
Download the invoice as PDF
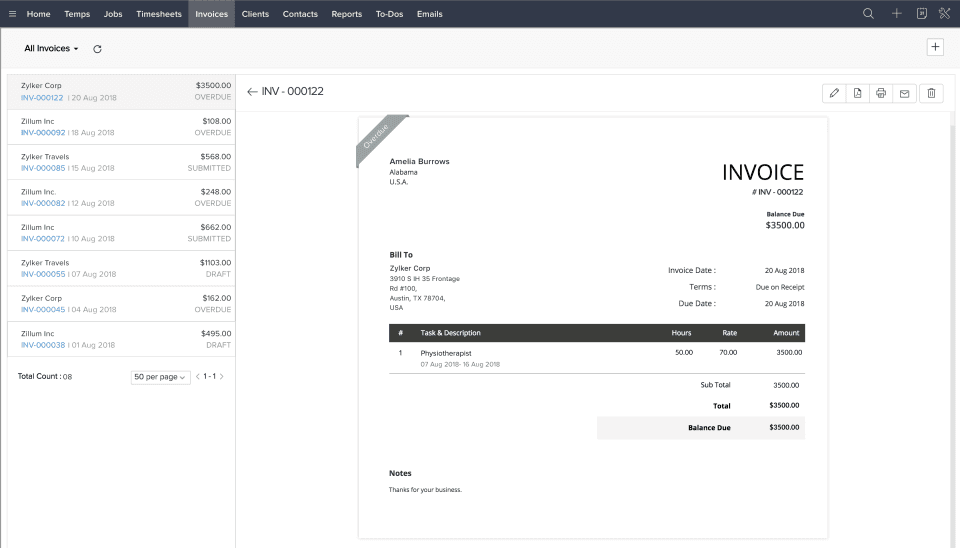[x=857, y=93]
